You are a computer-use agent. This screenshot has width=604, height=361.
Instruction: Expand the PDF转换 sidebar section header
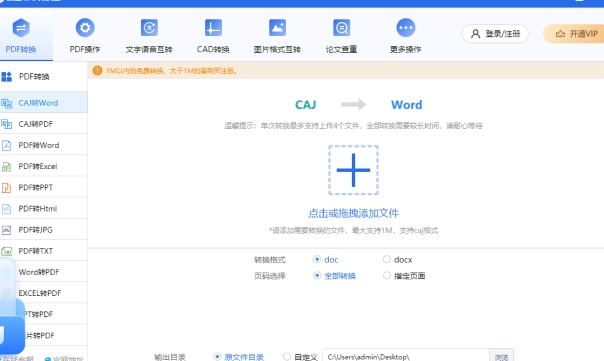click(x=44, y=76)
